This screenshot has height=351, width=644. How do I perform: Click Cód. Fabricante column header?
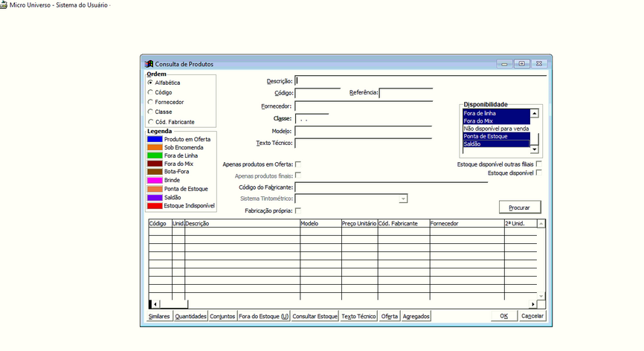coord(404,223)
